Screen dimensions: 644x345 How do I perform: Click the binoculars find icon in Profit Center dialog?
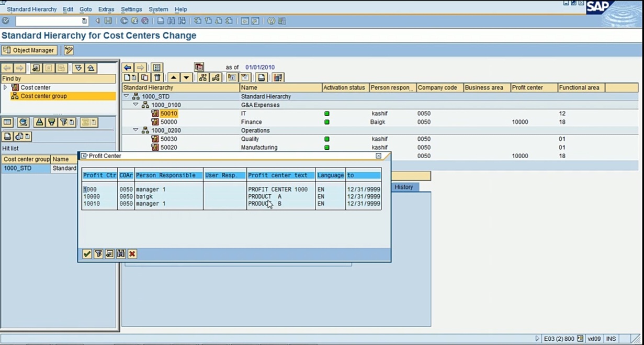121,254
